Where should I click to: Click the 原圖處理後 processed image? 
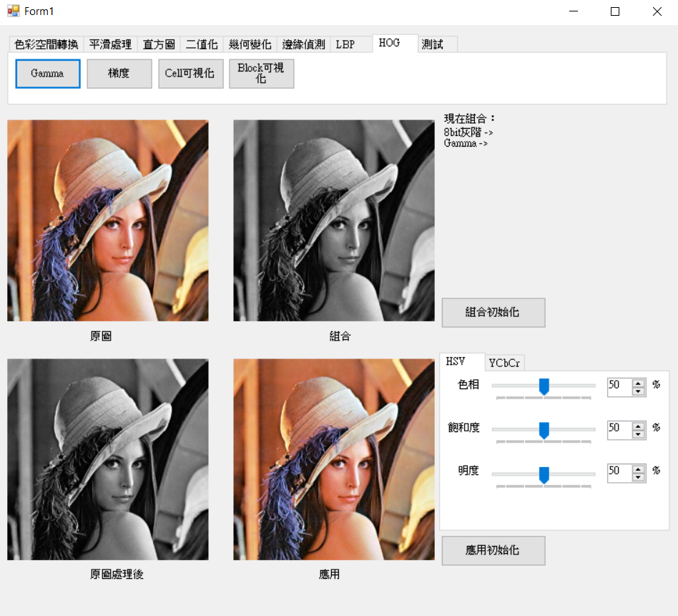pos(108,459)
